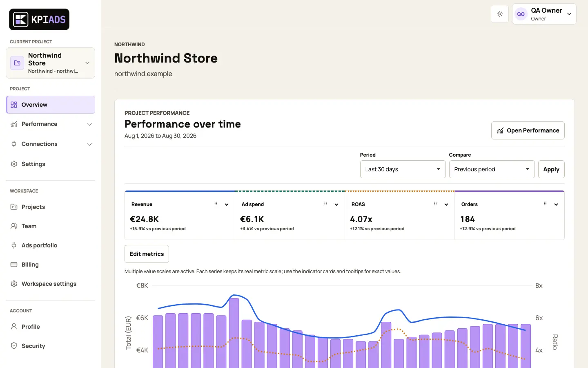The width and height of the screenshot is (588, 368).
Task: Open the Northwind Store project switcher
Action: [x=50, y=63]
